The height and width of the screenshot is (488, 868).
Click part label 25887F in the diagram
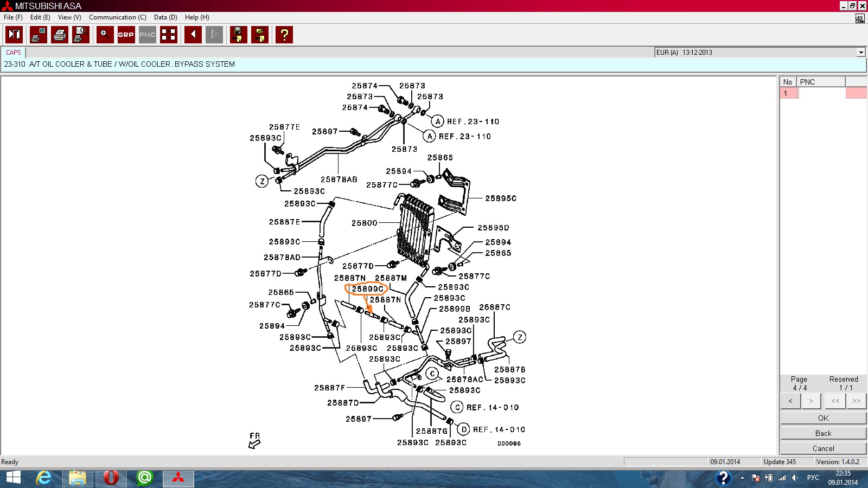329,388
